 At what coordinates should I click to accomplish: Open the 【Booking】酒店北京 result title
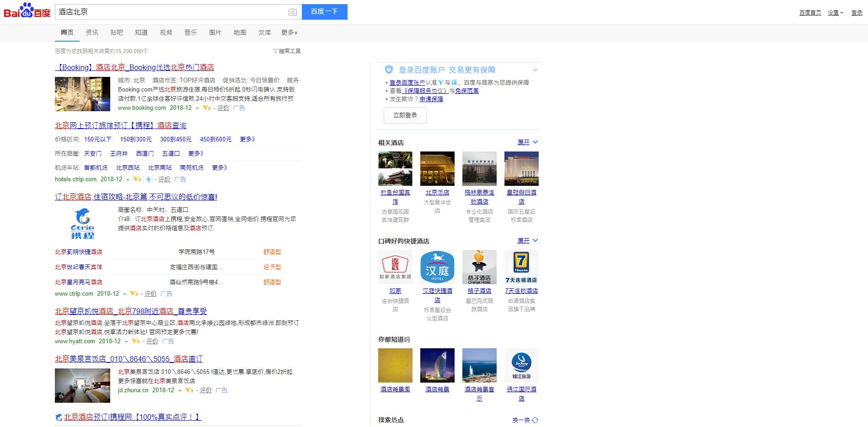[x=134, y=68]
